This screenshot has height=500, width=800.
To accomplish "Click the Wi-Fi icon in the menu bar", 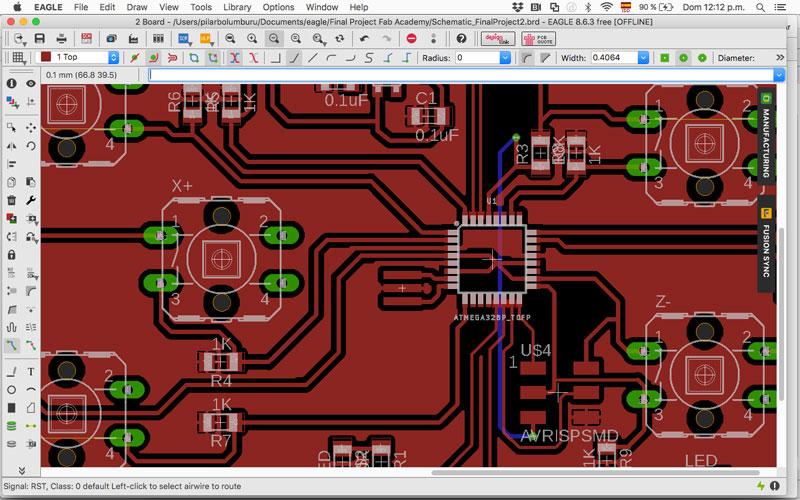I will [607, 7].
